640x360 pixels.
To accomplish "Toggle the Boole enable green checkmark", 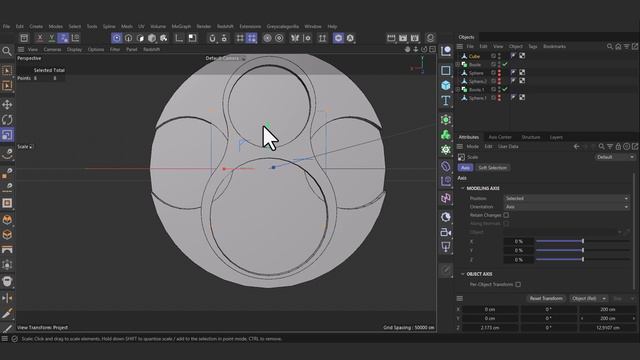I will (x=505, y=64).
